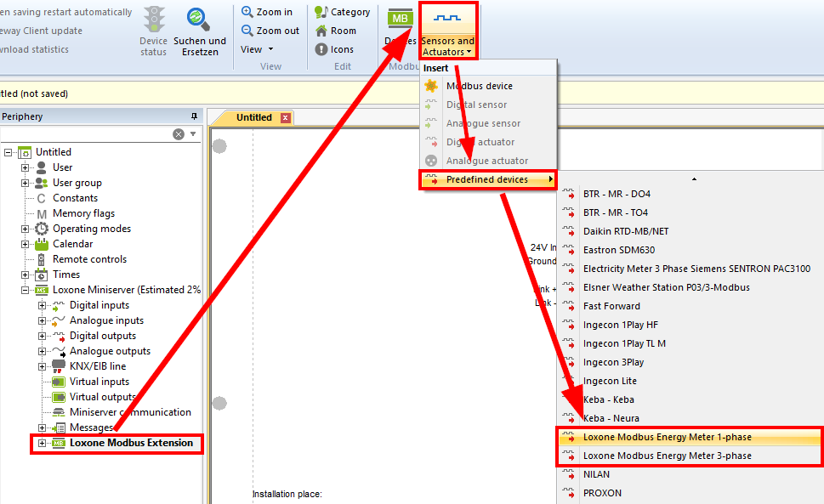Select the Room house icon
Image resolution: width=824 pixels, height=504 pixels.
pyautogui.click(x=321, y=31)
